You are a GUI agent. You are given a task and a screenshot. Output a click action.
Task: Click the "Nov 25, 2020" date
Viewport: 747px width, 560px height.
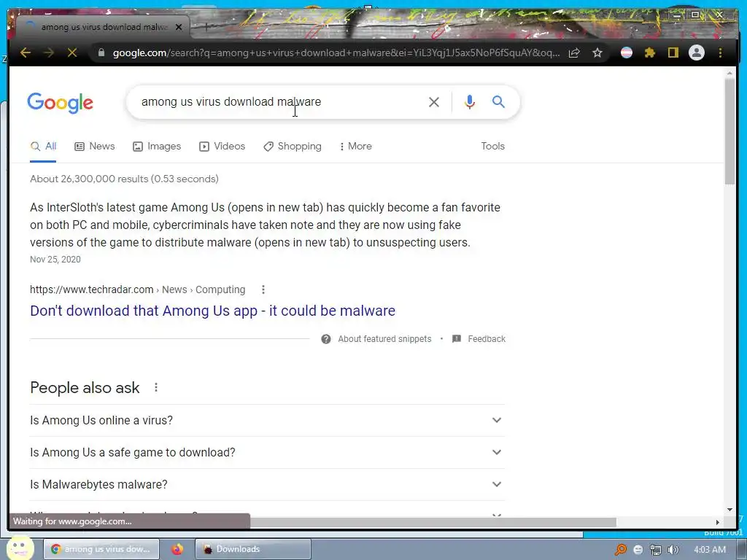pyautogui.click(x=55, y=260)
